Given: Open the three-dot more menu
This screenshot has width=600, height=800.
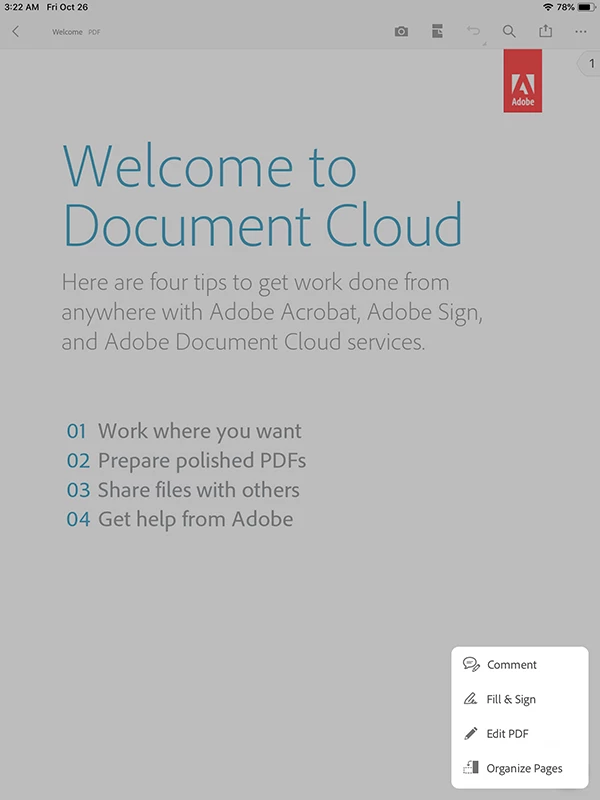Looking at the screenshot, I should pyautogui.click(x=581, y=32).
